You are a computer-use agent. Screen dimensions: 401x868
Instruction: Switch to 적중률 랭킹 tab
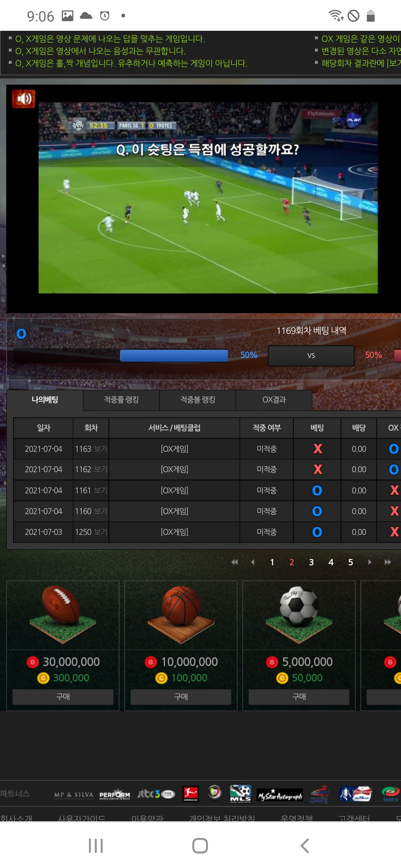pyautogui.click(x=121, y=400)
